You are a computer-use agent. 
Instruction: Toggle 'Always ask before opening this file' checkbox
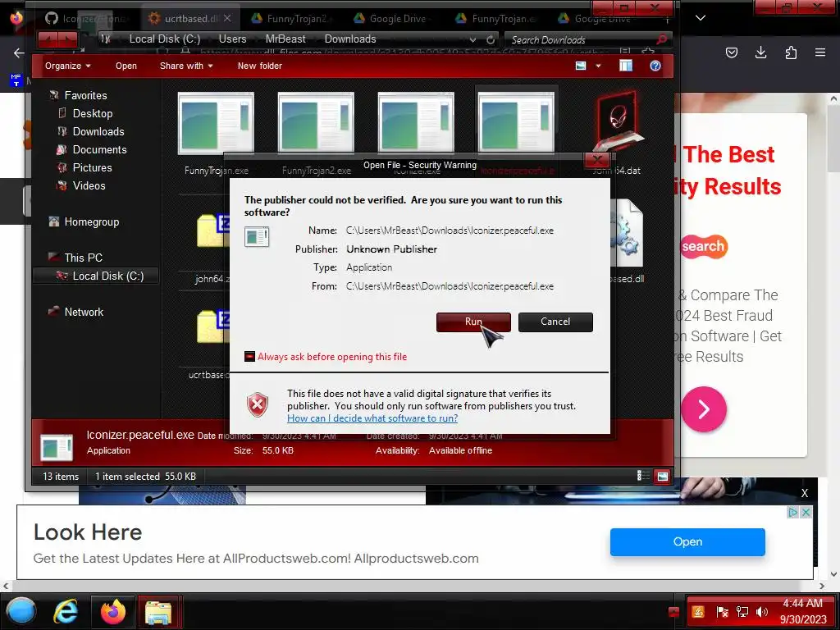[x=249, y=357]
